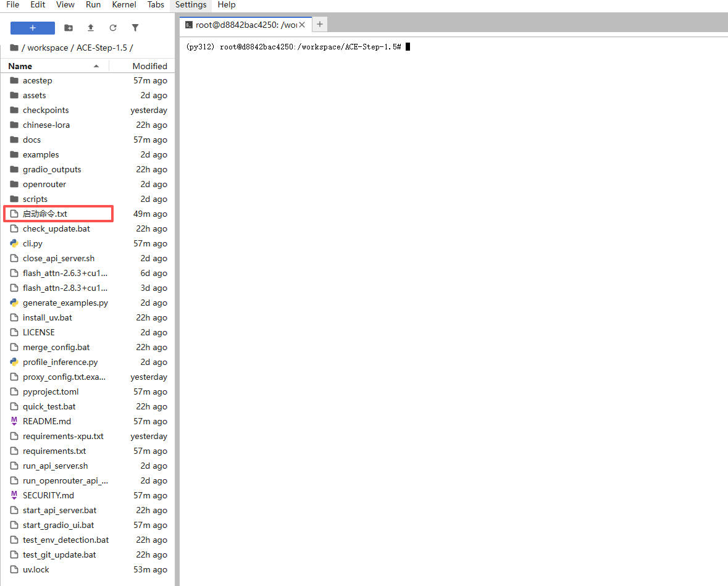This screenshot has height=586, width=728.
Task: Click the upload files icon
Action: click(91, 28)
